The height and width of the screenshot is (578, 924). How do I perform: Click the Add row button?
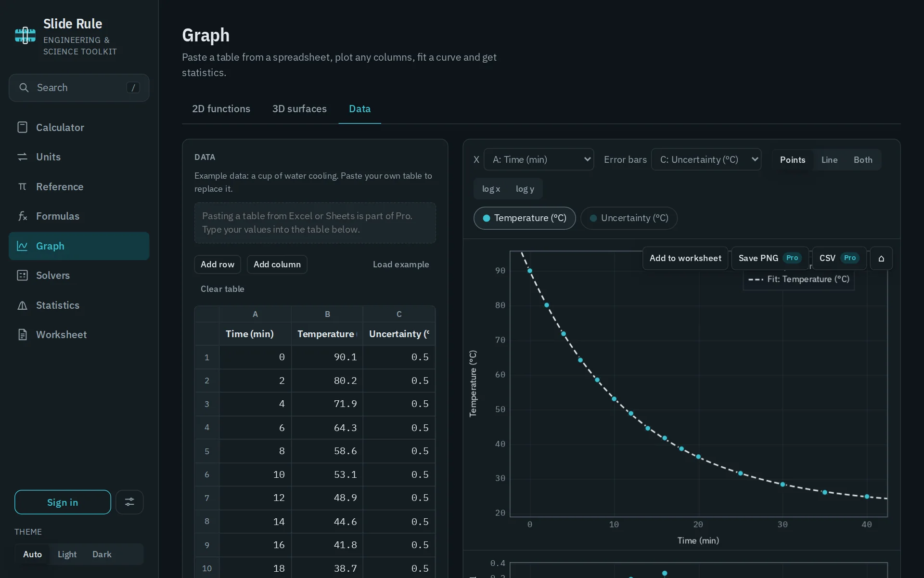[217, 264]
